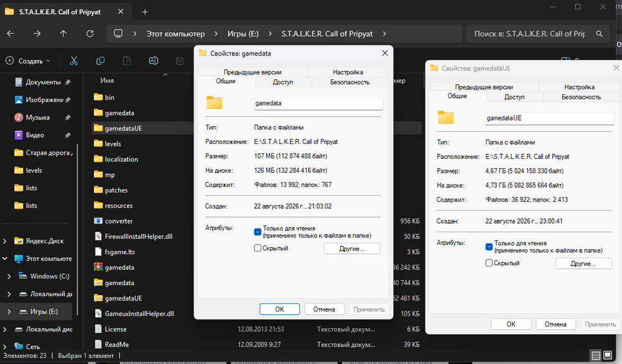
Task: Open Документы in the sidebar
Action: (x=44, y=83)
